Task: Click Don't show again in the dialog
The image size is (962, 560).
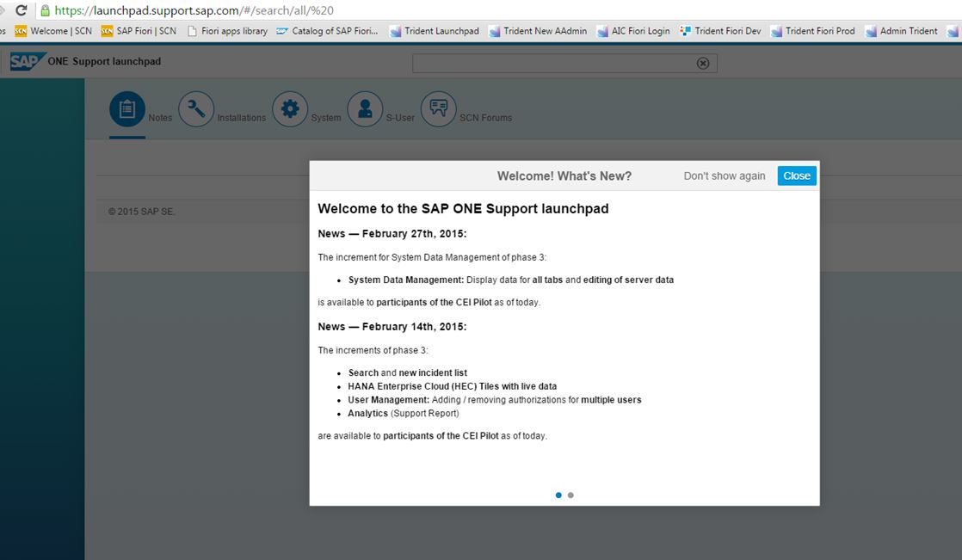Action: click(725, 176)
